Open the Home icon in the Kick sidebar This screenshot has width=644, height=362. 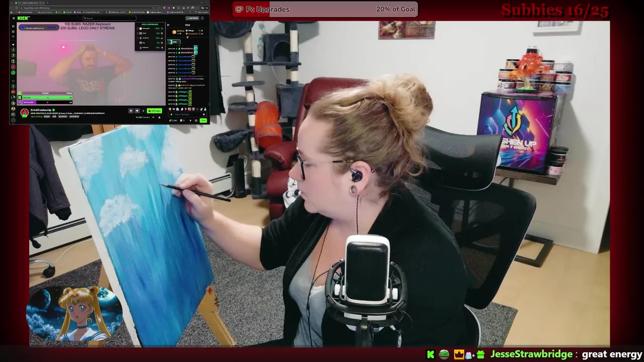(x=13, y=26)
